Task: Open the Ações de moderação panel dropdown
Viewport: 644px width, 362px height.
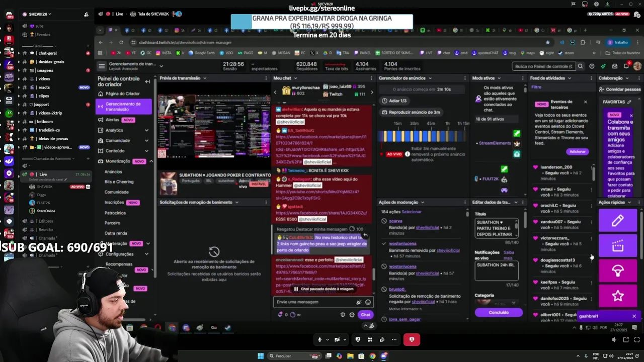Action: [423, 202]
